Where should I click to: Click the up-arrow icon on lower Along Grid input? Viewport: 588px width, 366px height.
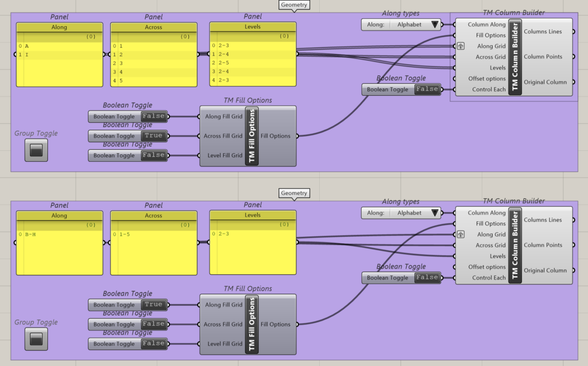click(x=461, y=235)
